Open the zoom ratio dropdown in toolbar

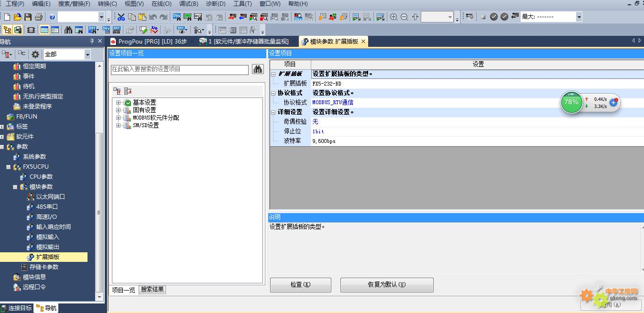pos(450,17)
